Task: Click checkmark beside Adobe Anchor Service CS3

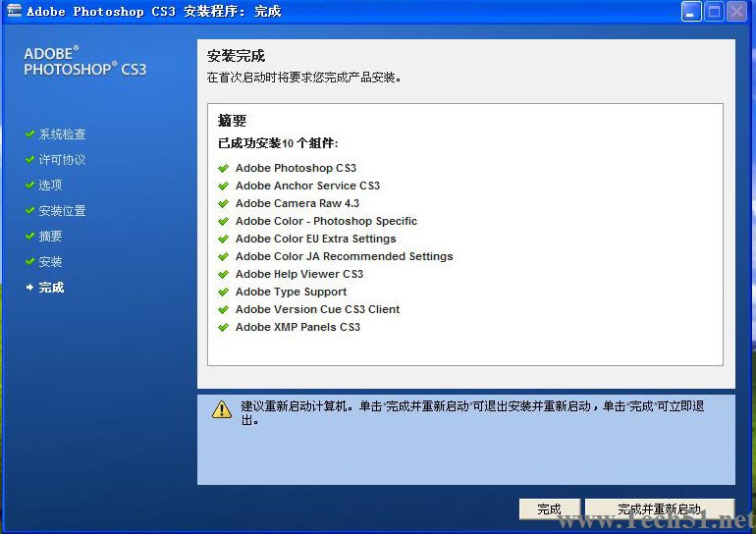Action: (223, 187)
